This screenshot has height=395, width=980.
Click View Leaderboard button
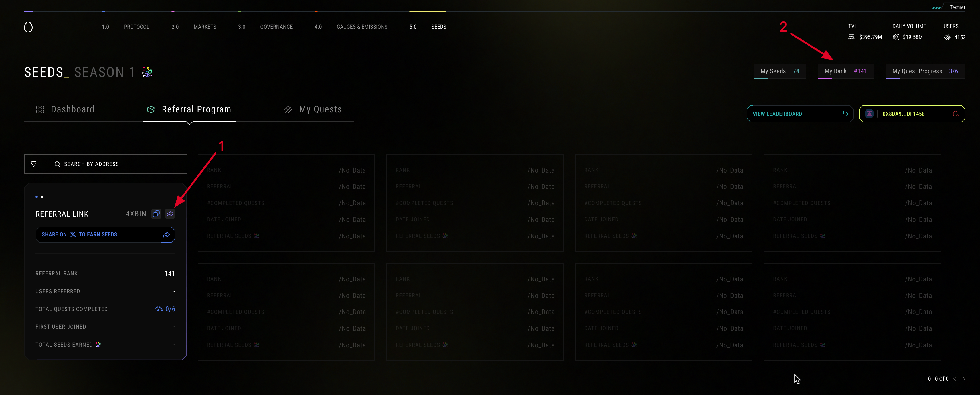coord(800,114)
